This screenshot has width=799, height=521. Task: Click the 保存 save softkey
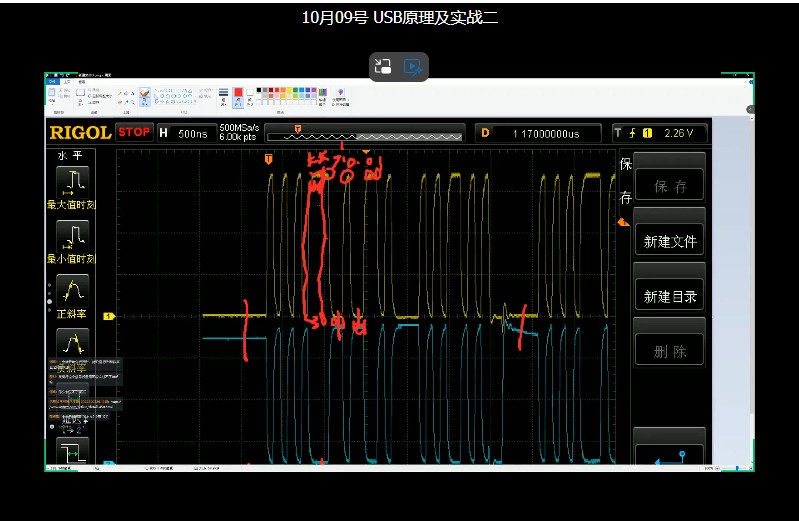tap(669, 186)
